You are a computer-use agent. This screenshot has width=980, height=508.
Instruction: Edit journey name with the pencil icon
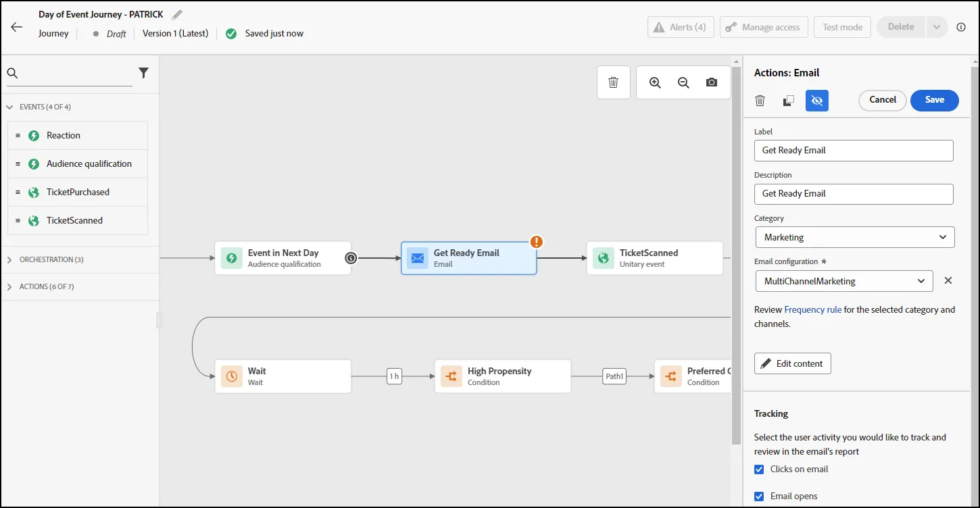click(x=177, y=14)
